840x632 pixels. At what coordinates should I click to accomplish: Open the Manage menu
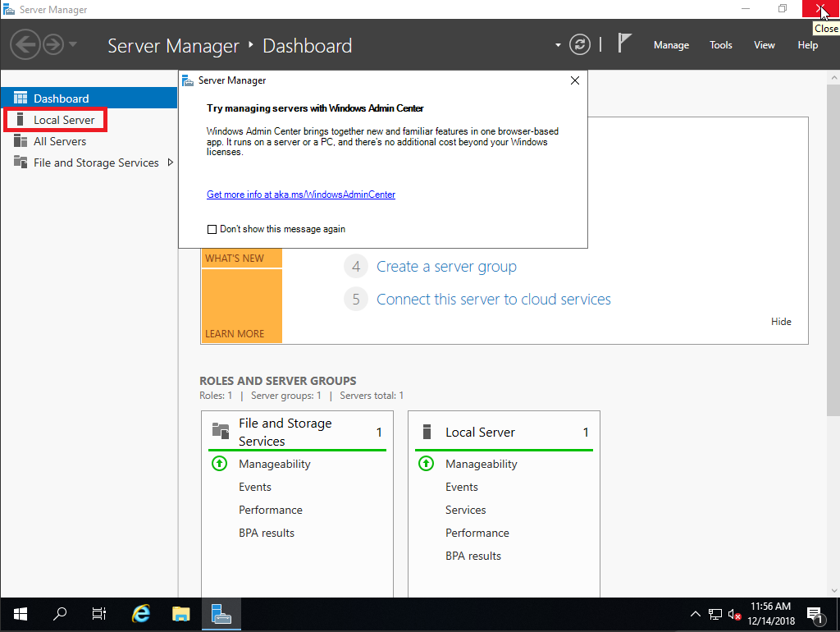click(x=671, y=45)
